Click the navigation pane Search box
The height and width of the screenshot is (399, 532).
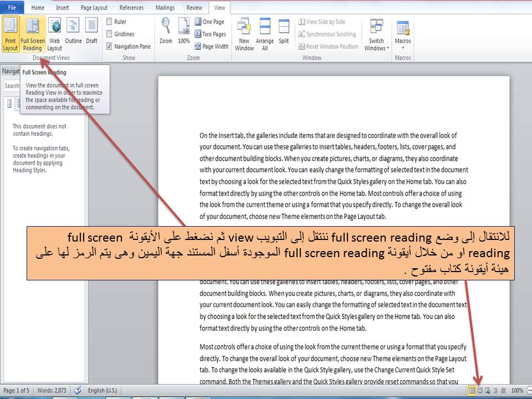(x=12, y=86)
